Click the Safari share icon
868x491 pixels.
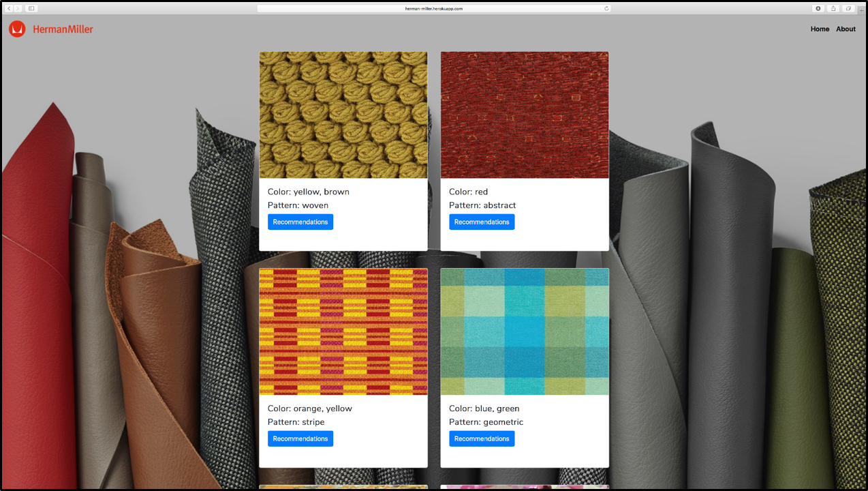833,8
